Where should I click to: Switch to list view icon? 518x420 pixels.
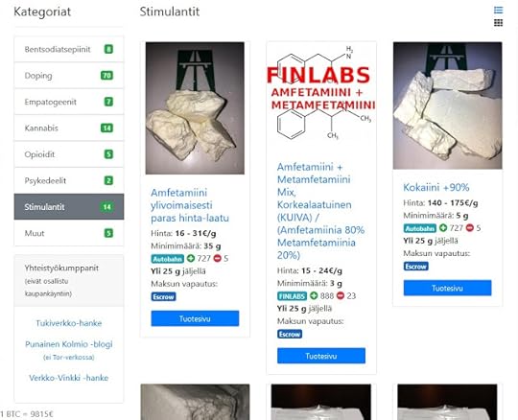click(x=498, y=11)
